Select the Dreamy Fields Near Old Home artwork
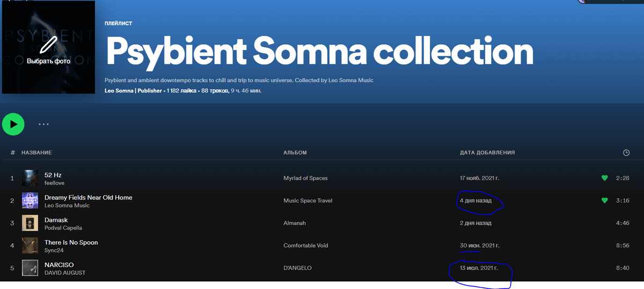This screenshot has width=644, height=289. pyautogui.click(x=30, y=200)
